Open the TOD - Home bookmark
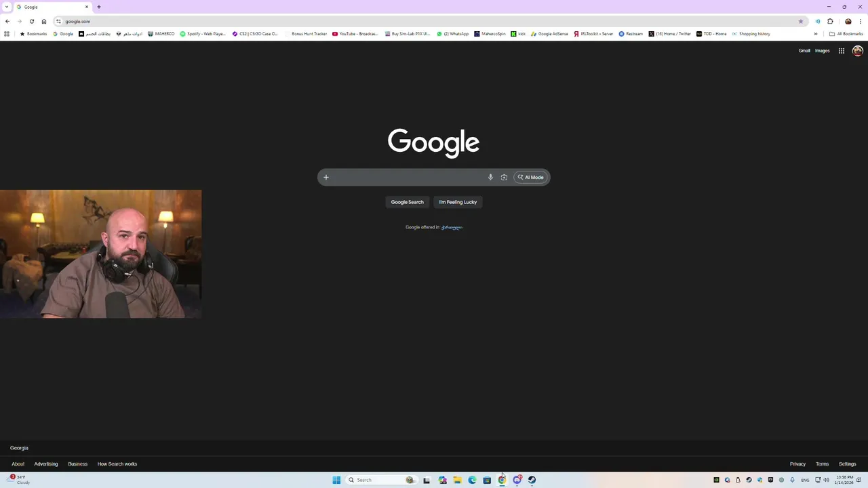This screenshot has width=868, height=488. (711, 34)
